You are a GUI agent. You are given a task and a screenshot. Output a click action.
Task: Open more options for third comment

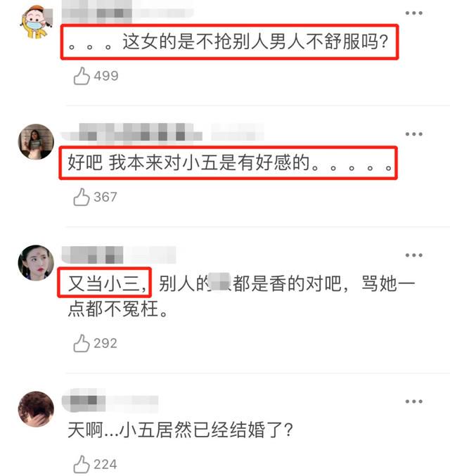tap(414, 255)
